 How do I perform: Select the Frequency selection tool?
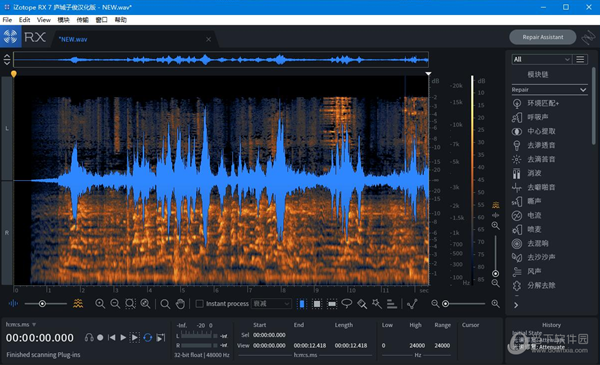click(332, 304)
